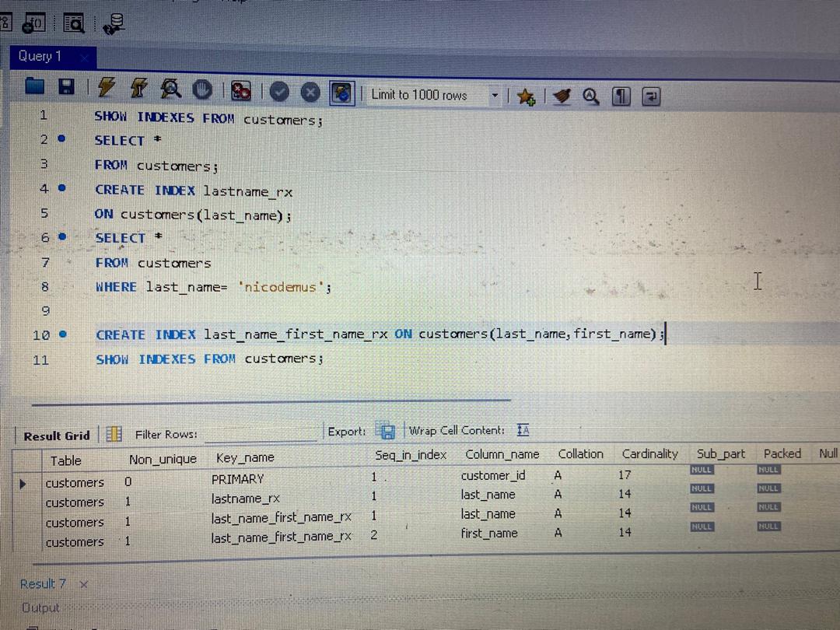The height and width of the screenshot is (630, 840).
Task: Open find panel with the magnifier icon
Action: 591,97
